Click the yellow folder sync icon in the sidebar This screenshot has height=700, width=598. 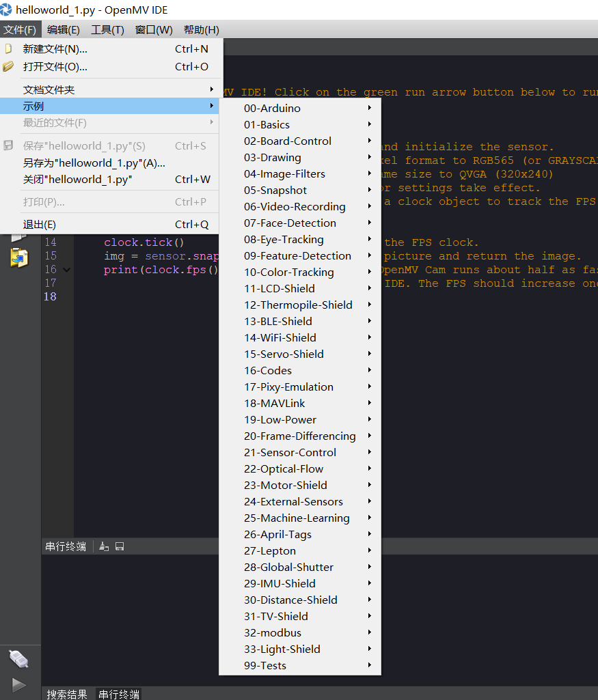(19, 257)
